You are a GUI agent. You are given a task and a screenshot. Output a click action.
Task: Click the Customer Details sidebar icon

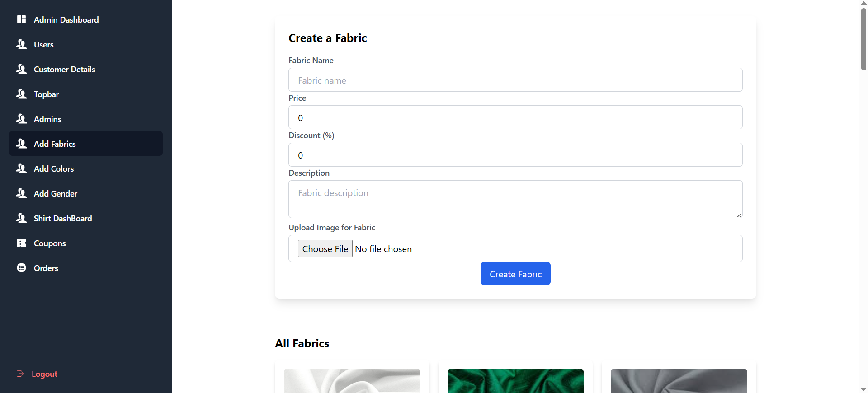(21, 69)
